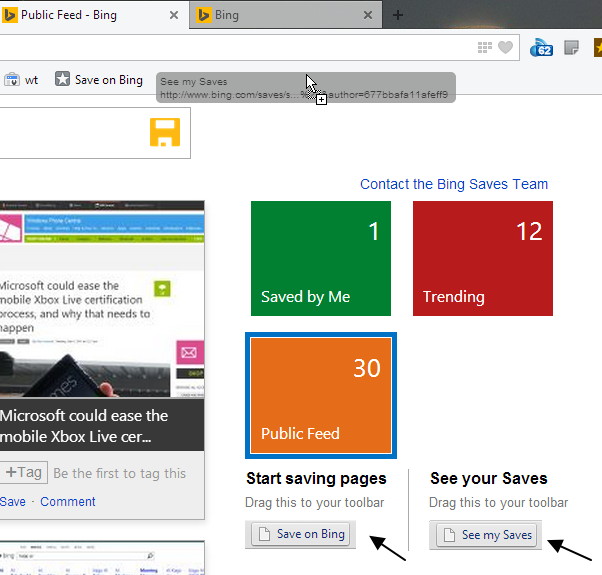602x575 pixels.
Task: Select the orange Public Feed tile
Action: coord(321,395)
